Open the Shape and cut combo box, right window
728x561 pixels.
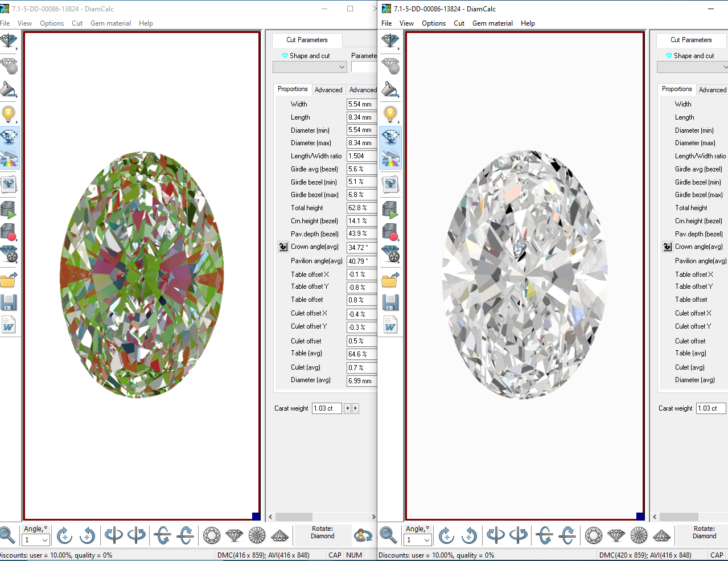(x=692, y=67)
